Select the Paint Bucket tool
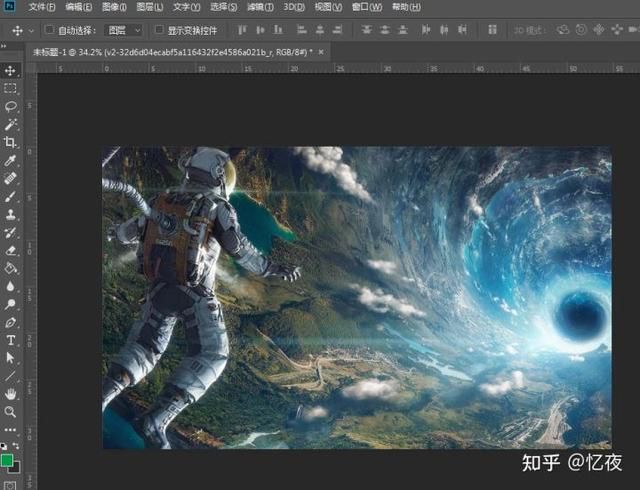 coord(10,268)
